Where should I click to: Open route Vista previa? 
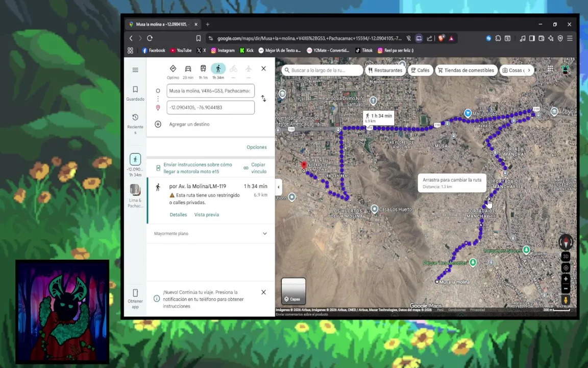tap(207, 215)
